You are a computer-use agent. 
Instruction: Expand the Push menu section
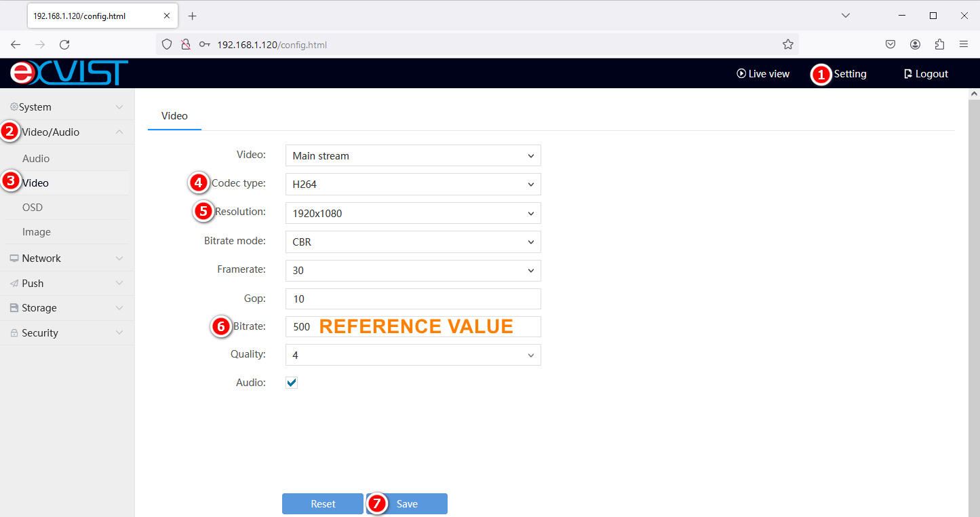[67, 284]
